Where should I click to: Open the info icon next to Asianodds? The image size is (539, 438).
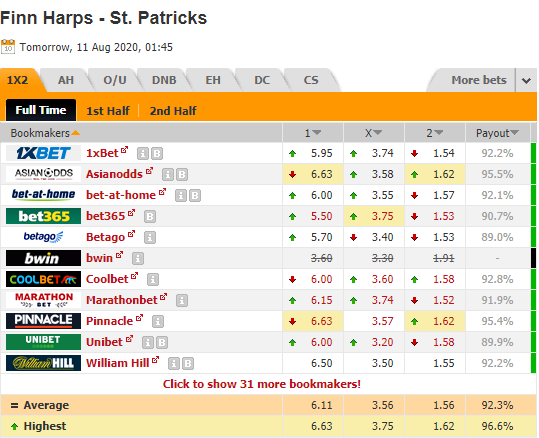point(168,175)
